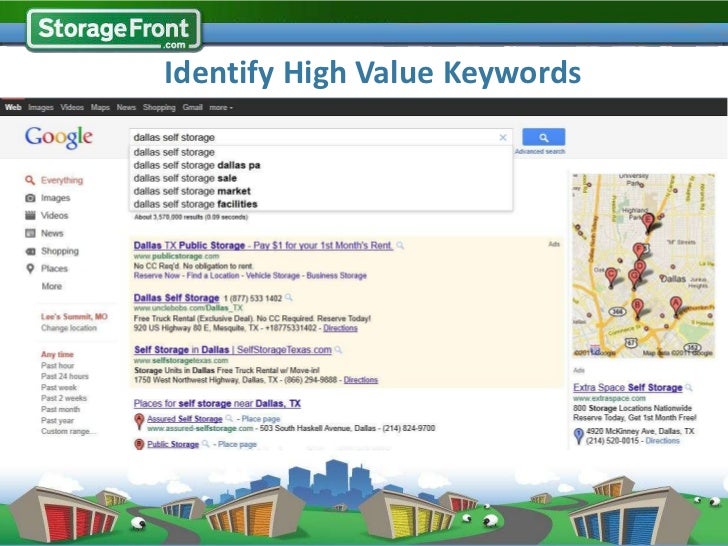
Task: Click the Reserve Now sitelink
Action: (x=157, y=275)
